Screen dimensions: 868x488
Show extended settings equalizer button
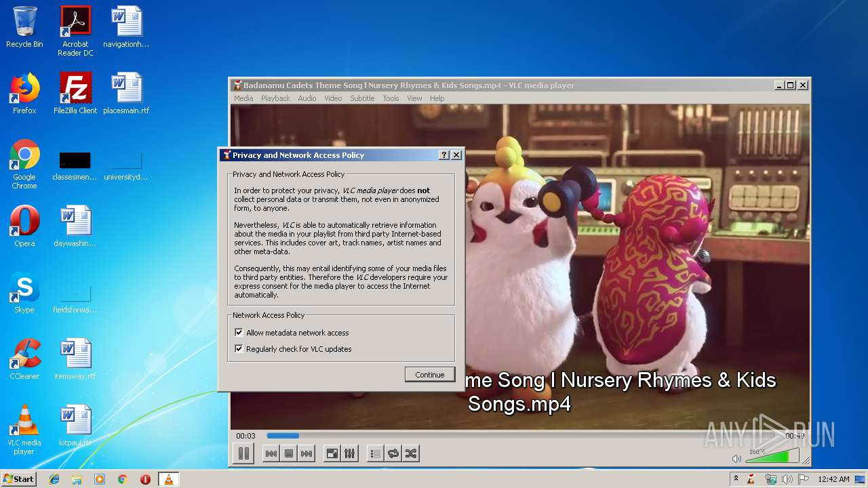click(350, 454)
